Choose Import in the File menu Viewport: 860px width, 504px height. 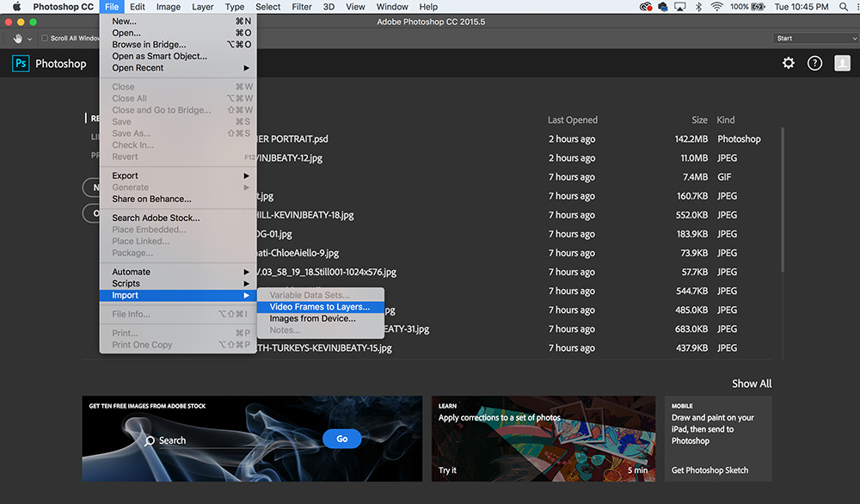pyautogui.click(x=178, y=295)
